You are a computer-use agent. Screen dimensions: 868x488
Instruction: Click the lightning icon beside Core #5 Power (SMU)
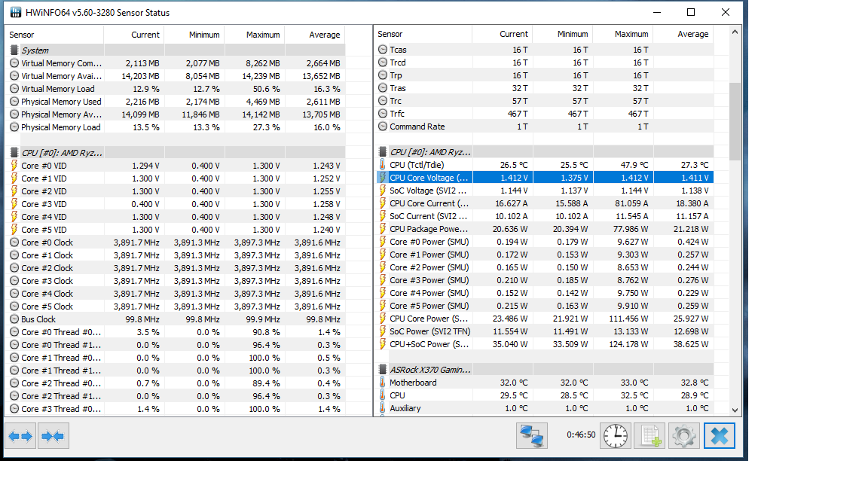click(383, 306)
